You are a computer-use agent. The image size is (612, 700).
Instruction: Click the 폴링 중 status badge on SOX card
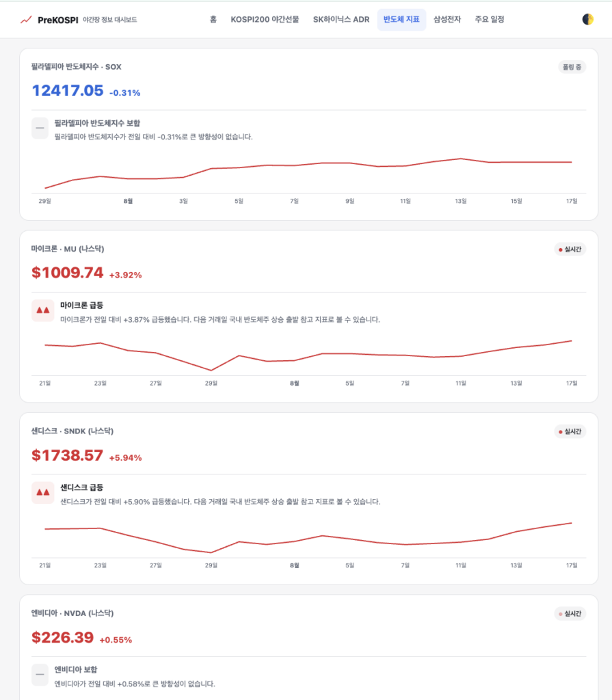(x=572, y=67)
